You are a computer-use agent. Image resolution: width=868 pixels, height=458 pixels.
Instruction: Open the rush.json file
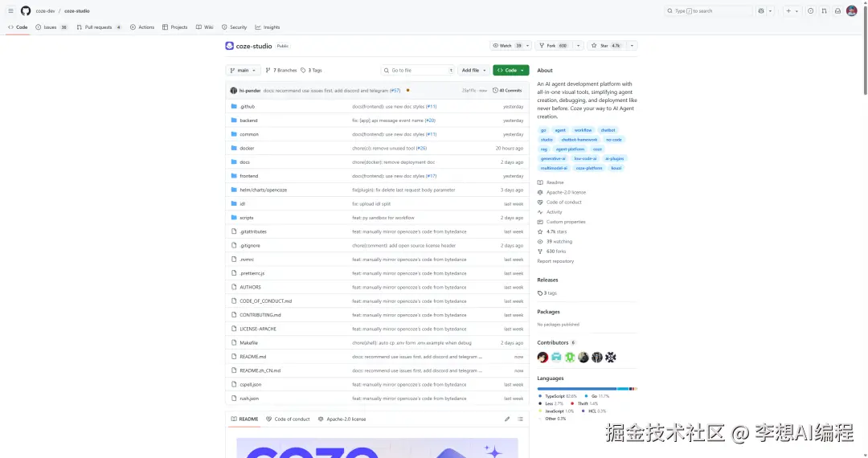click(x=249, y=399)
